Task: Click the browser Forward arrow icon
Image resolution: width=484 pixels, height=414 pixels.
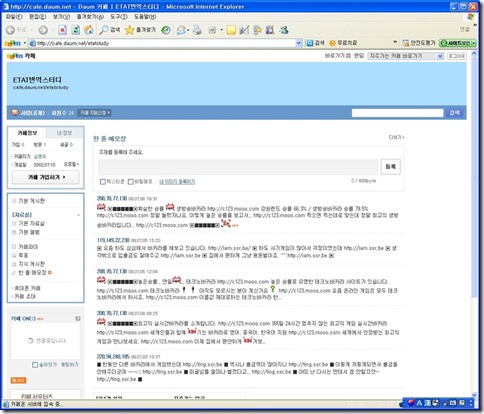Action: (x=43, y=30)
